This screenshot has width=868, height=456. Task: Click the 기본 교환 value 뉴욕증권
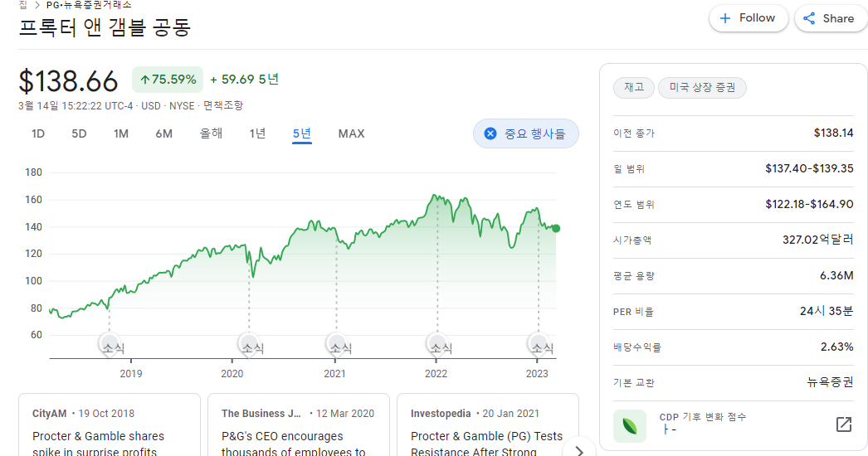[x=830, y=382]
